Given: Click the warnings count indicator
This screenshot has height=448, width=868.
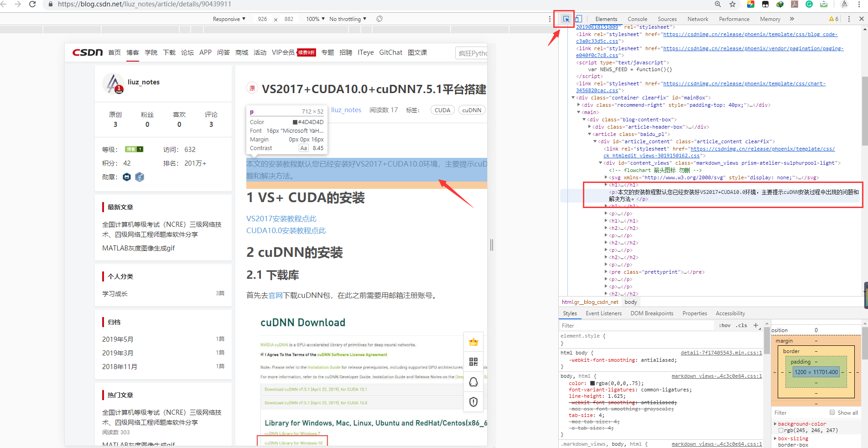Looking at the screenshot, I should tap(834, 19).
